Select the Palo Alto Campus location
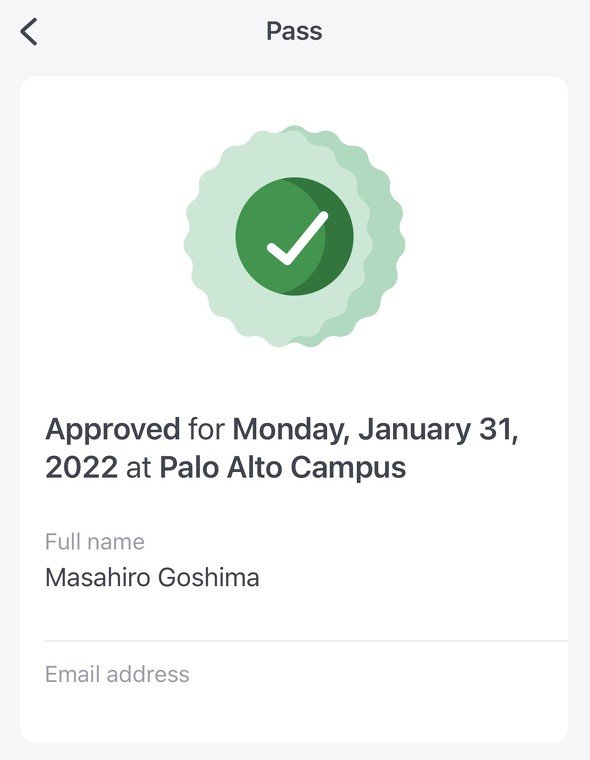 pyautogui.click(x=283, y=468)
